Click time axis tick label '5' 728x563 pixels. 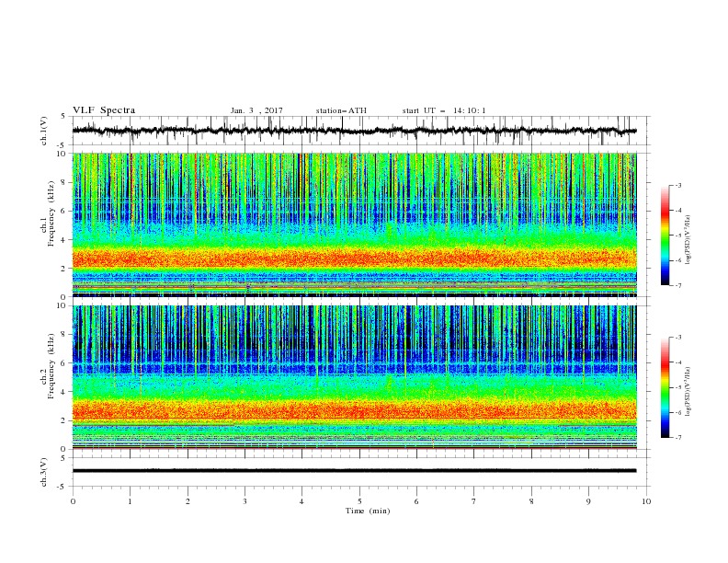(x=359, y=501)
